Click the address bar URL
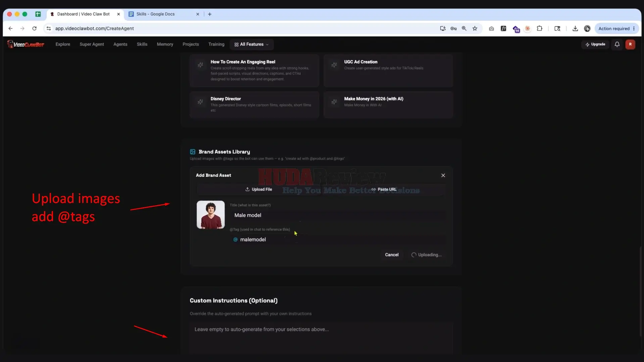 pyautogui.click(x=95, y=29)
